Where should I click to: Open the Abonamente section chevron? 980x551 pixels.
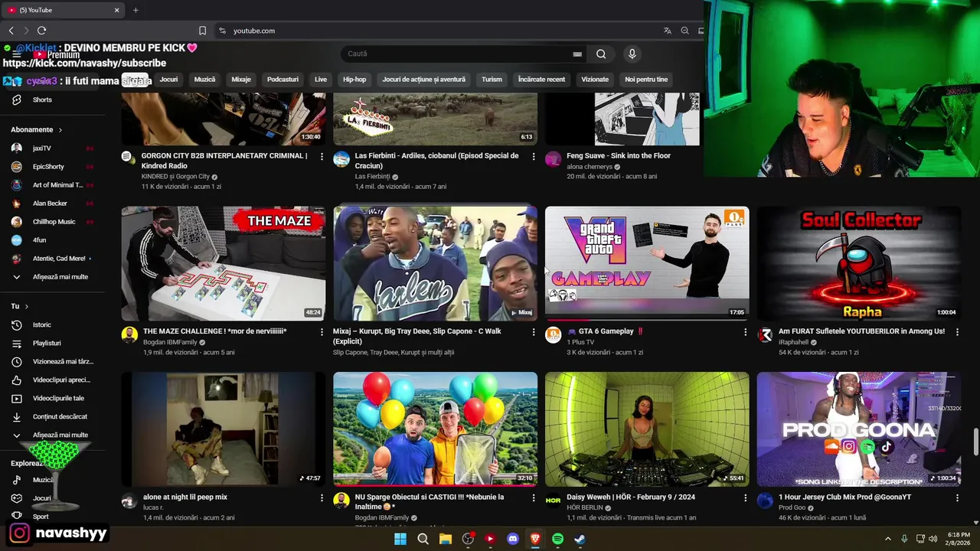[x=60, y=130]
